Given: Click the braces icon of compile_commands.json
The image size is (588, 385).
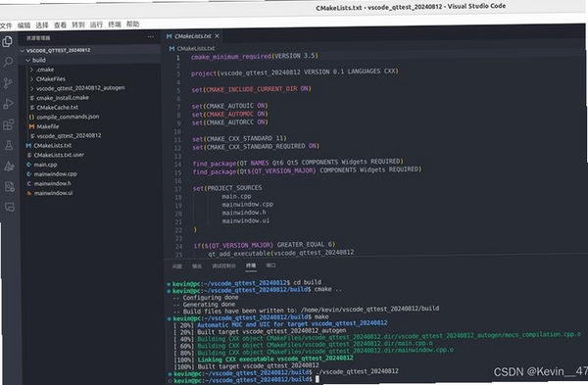Looking at the screenshot, I should pyautogui.click(x=32, y=117).
